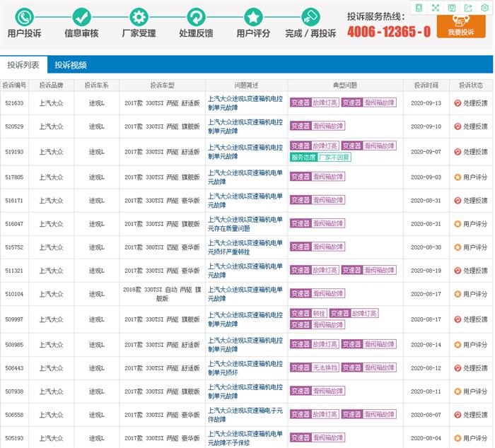Click 用户评分 status icon for complaint 507938
495x448 pixels.
pos(458,391)
